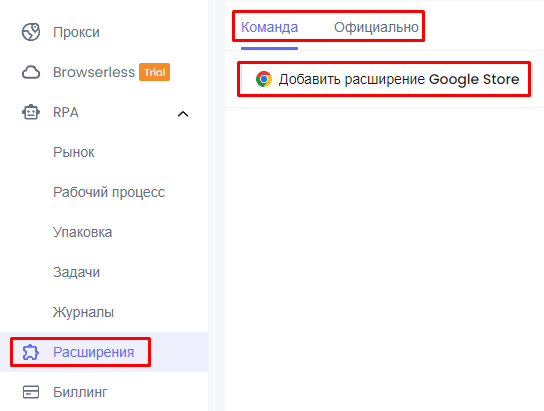
Task: Click the Расширения puzzle piece icon
Action: (31, 352)
